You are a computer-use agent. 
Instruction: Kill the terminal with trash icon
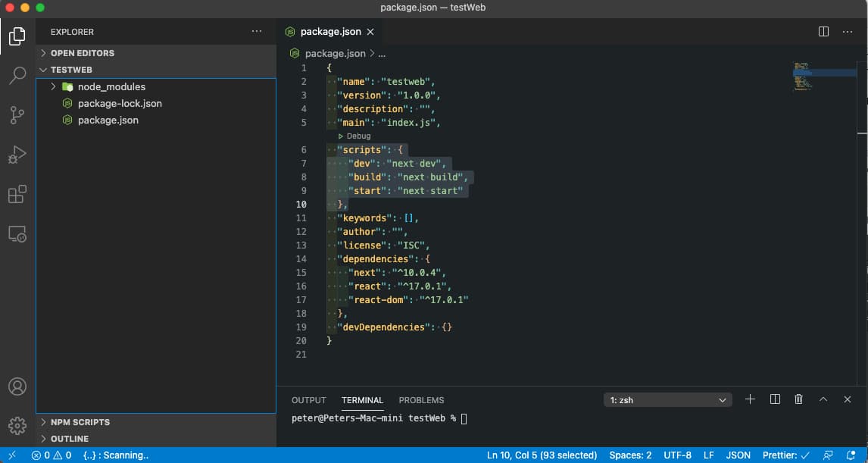pyautogui.click(x=799, y=399)
